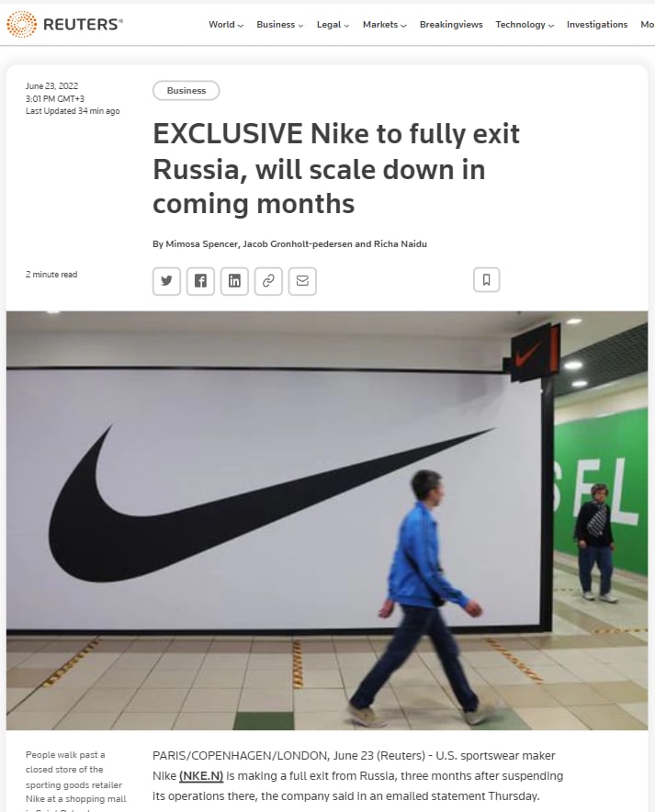Click the Nike store article photo
The width and height of the screenshot is (655, 812).
[x=327, y=521]
